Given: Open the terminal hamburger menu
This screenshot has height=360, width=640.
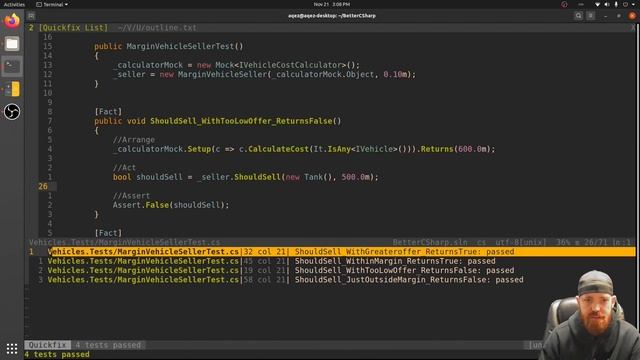Looking at the screenshot, I should coord(591,16).
